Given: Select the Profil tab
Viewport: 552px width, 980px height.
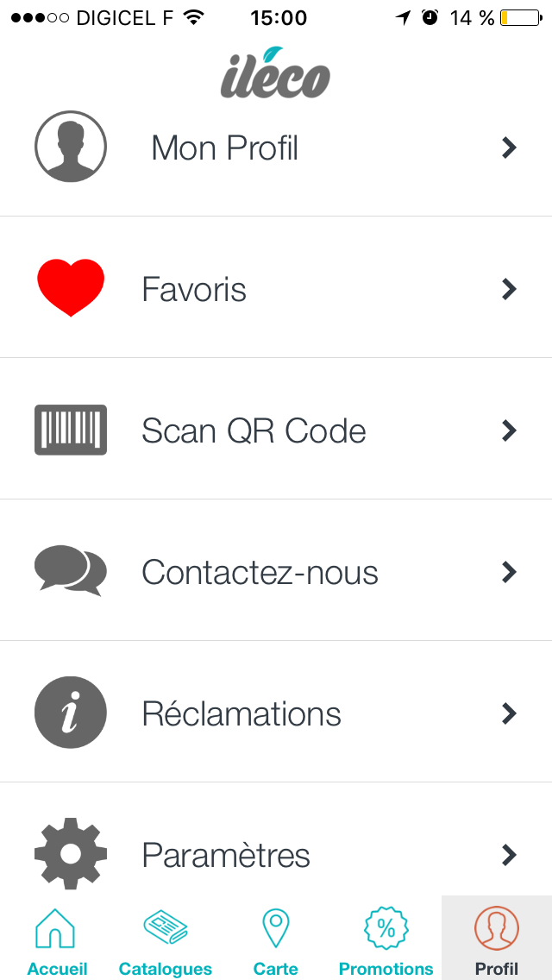Looking at the screenshot, I should click(x=497, y=940).
